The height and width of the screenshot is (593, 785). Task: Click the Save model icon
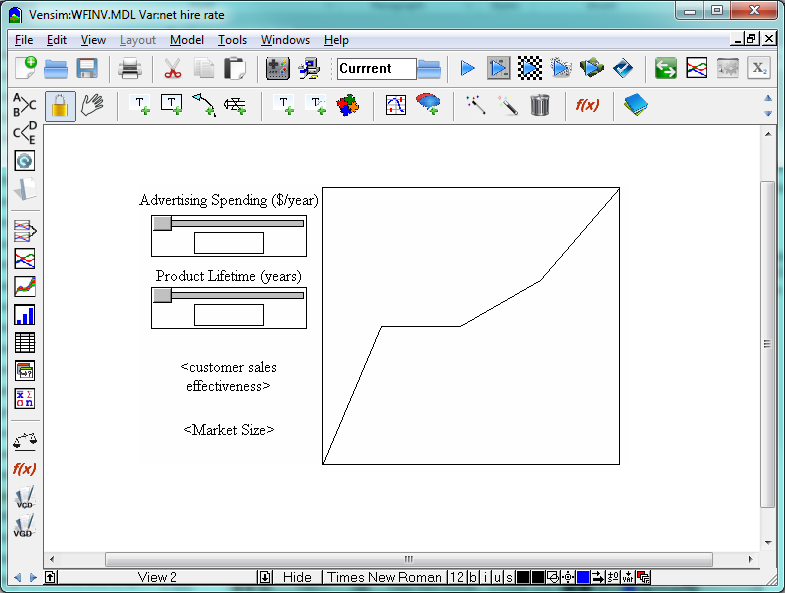coord(87,69)
